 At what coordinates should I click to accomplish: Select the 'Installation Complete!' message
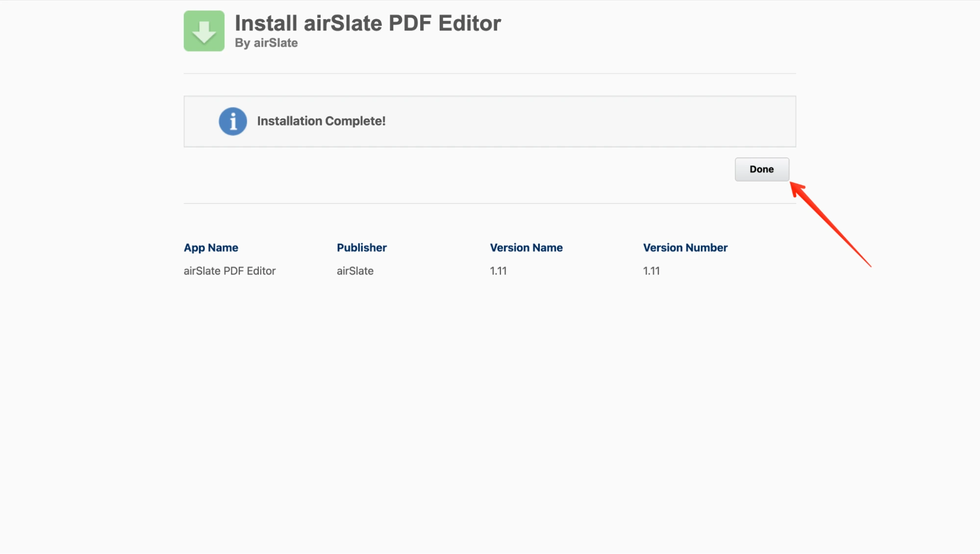pos(321,121)
